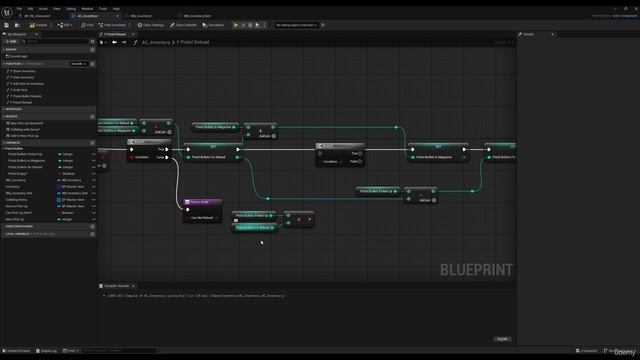Change type of Pistol Empty? Boolean variable

pyautogui.click(x=67, y=174)
